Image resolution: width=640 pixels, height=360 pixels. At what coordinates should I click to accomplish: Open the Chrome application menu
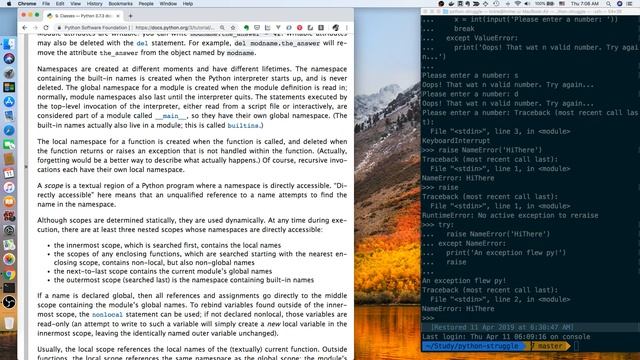pos(27,4)
